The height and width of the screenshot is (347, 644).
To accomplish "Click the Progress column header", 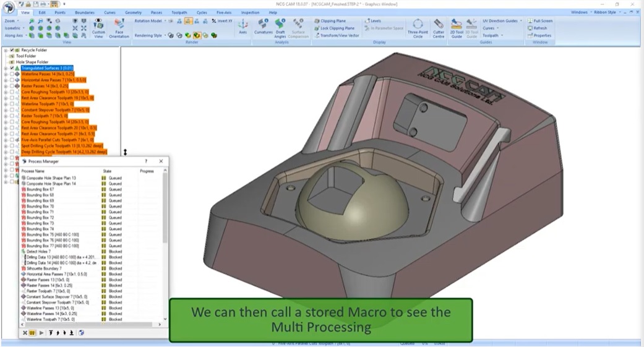I will (147, 171).
